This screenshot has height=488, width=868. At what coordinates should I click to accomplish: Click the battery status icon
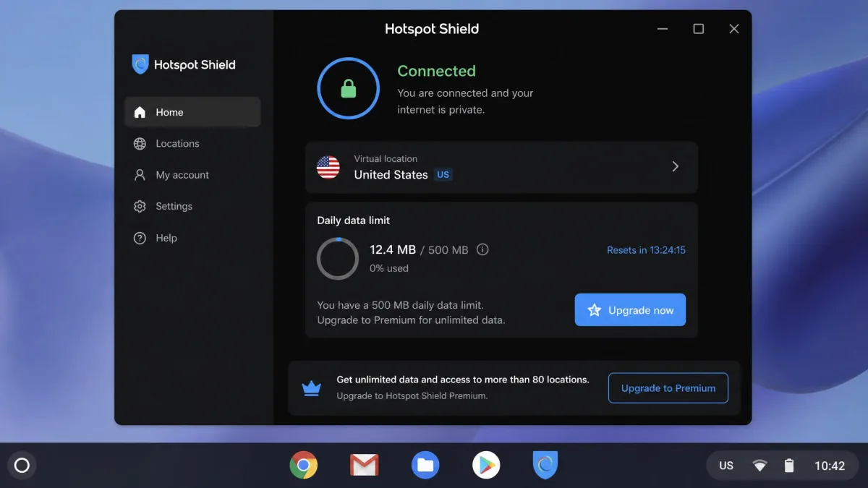click(789, 466)
